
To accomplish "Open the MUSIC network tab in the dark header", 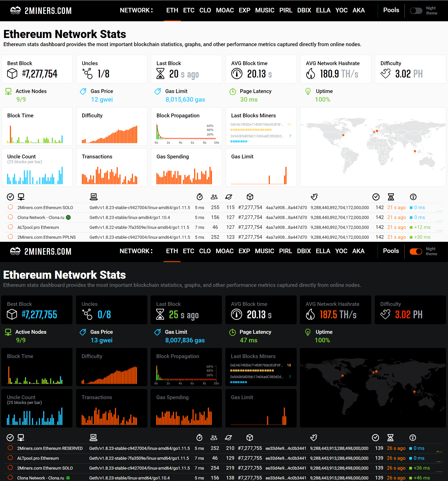I will point(264,251).
